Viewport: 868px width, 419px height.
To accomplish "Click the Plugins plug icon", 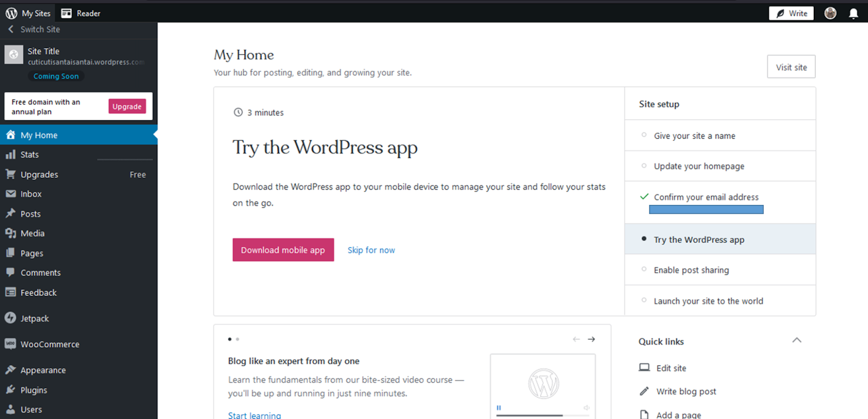I will 10,390.
